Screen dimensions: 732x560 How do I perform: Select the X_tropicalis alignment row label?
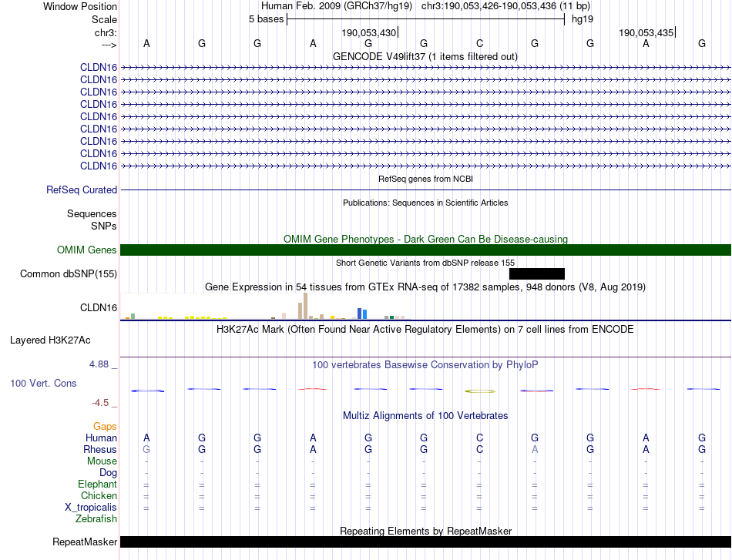pos(91,508)
